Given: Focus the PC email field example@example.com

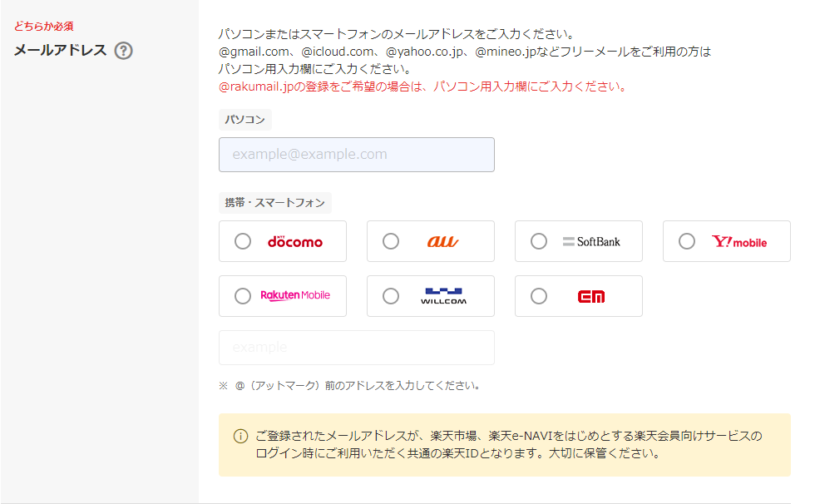Looking at the screenshot, I should [x=357, y=155].
